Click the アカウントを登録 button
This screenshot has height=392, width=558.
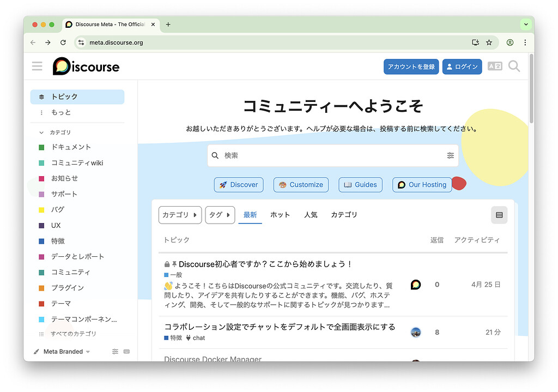pyautogui.click(x=411, y=67)
